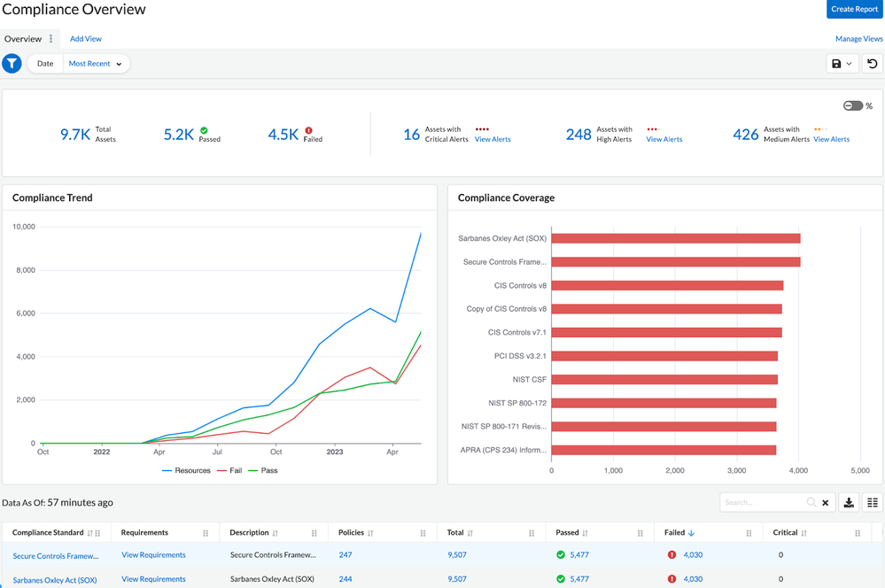
Task: Open the column picker grid icon
Action: [873, 503]
